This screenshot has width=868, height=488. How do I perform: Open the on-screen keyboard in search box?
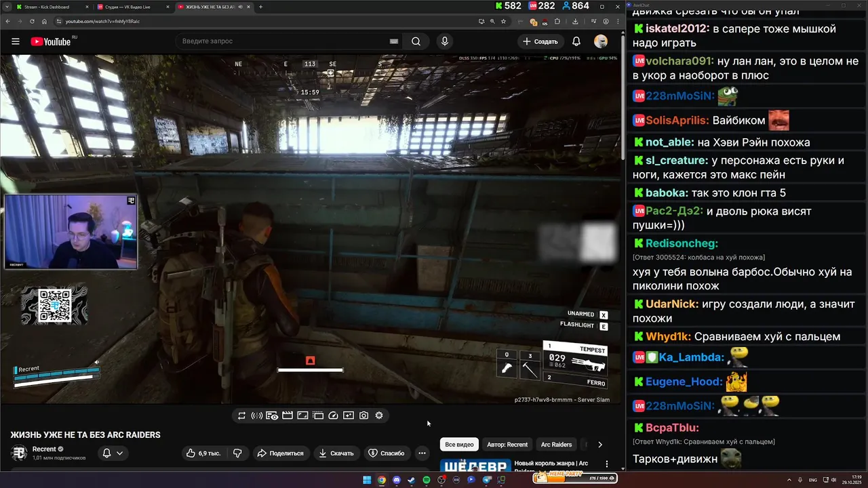pyautogui.click(x=394, y=41)
